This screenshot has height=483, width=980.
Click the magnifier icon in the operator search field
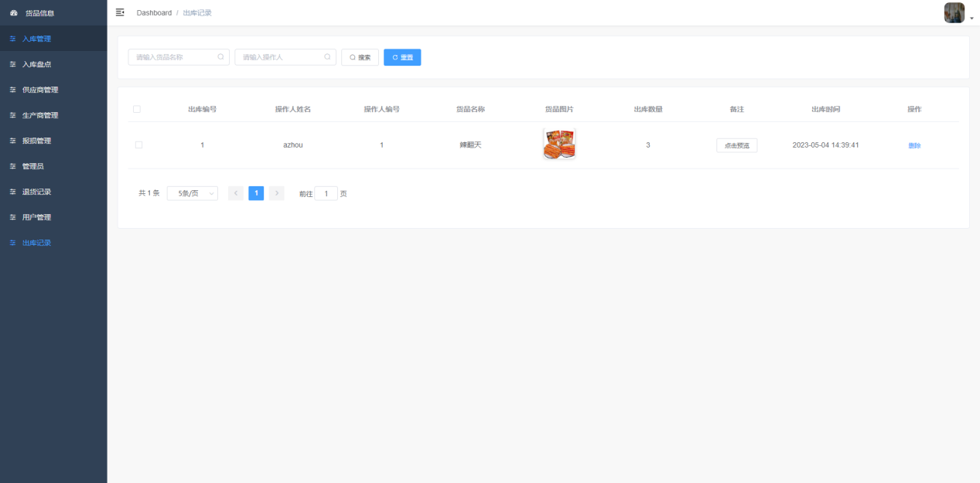pyautogui.click(x=327, y=56)
